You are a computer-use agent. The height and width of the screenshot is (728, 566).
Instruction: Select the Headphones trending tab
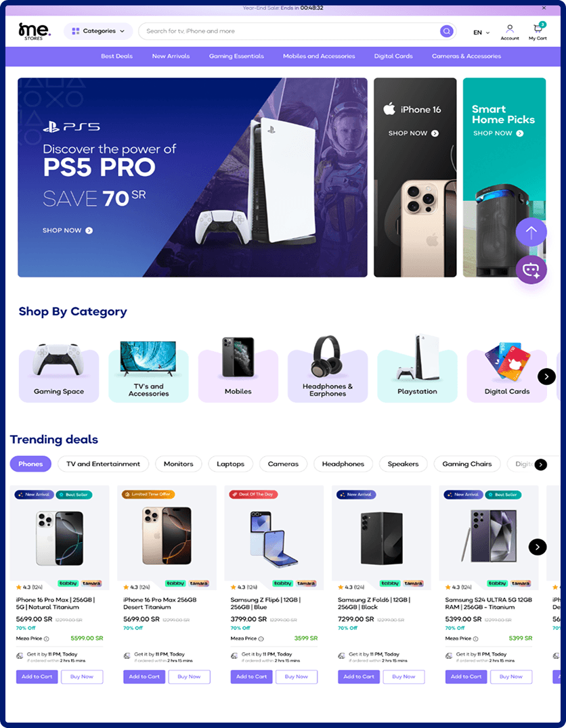point(343,464)
